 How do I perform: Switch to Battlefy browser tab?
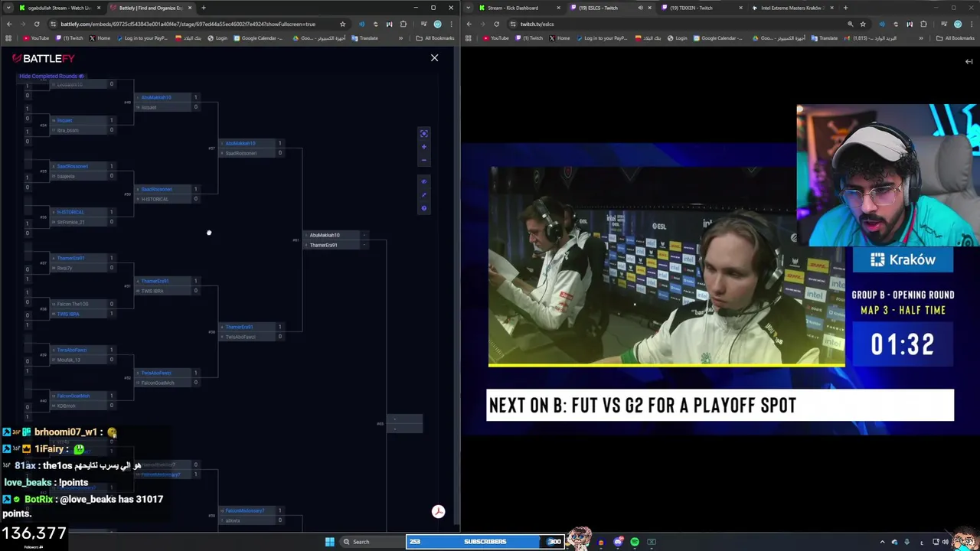[150, 8]
